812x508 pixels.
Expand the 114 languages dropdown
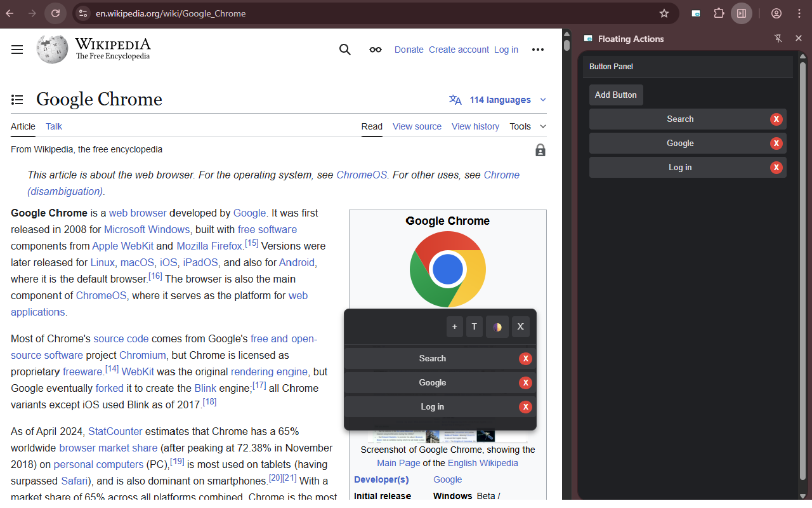(497, 100)
